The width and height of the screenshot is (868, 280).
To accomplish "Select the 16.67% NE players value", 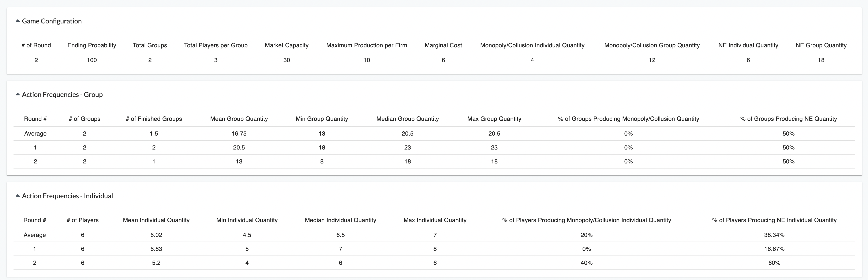I will pyautogui.click(x=774, y=249).
